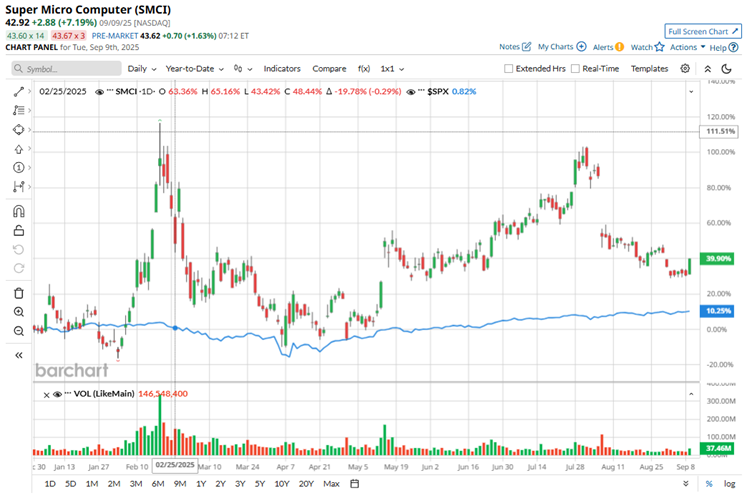
Task: Remove the VOL indicator X button
Action: click(47, 395)
